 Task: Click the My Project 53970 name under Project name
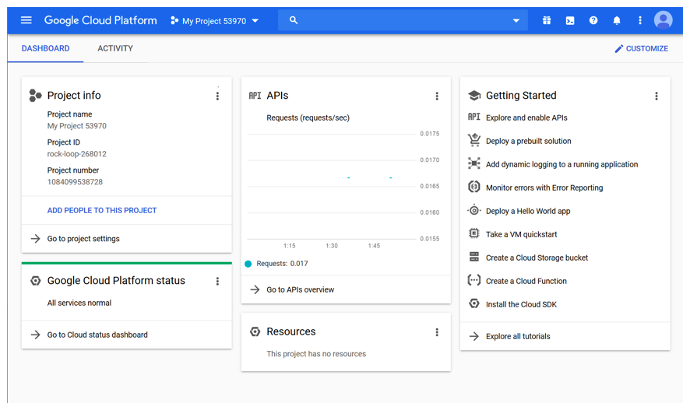coord(77,126)
